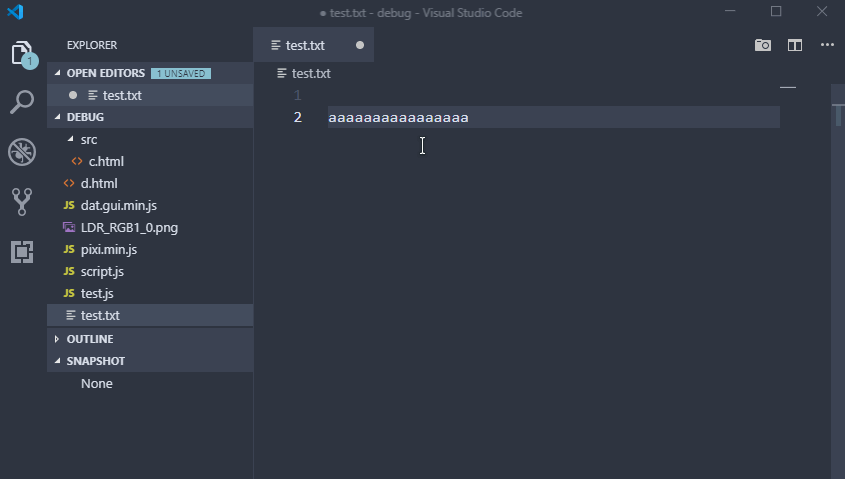Split the editor with split icon

795,45
